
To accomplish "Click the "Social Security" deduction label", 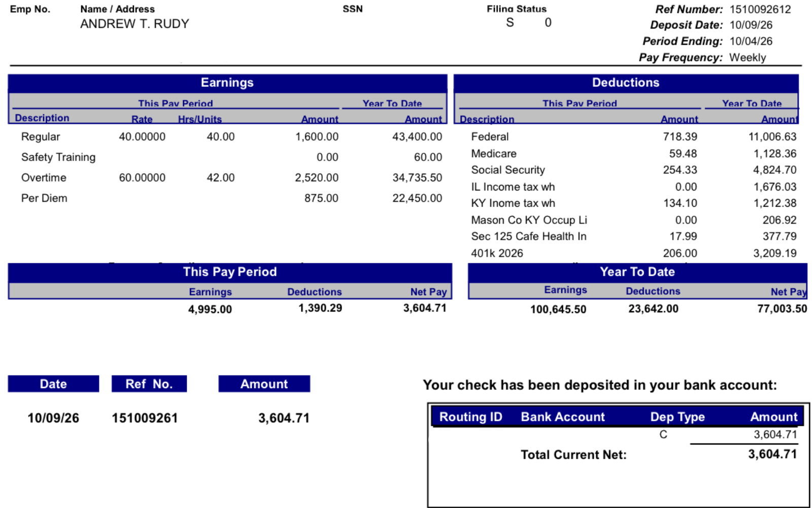I will pyautogui.click(x=508, y=170).
